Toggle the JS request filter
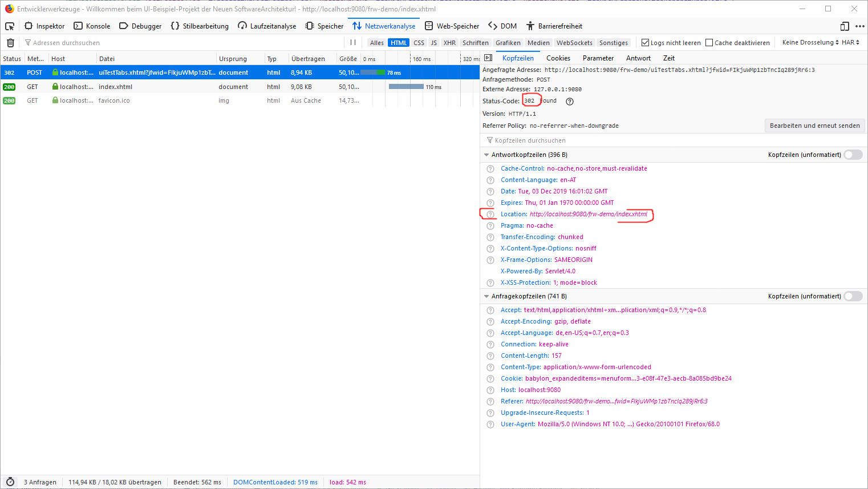Screen dimensions: 868x489 434,43
